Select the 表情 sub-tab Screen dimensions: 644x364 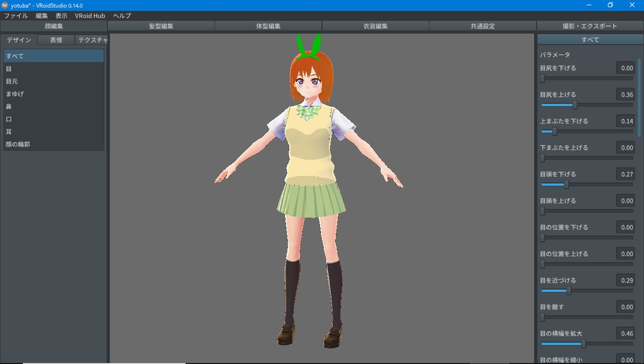[x=56, y=40]
